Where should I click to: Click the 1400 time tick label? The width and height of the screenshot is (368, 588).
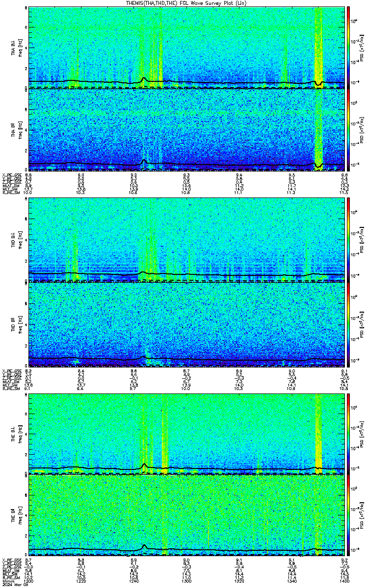click(344, 580)
